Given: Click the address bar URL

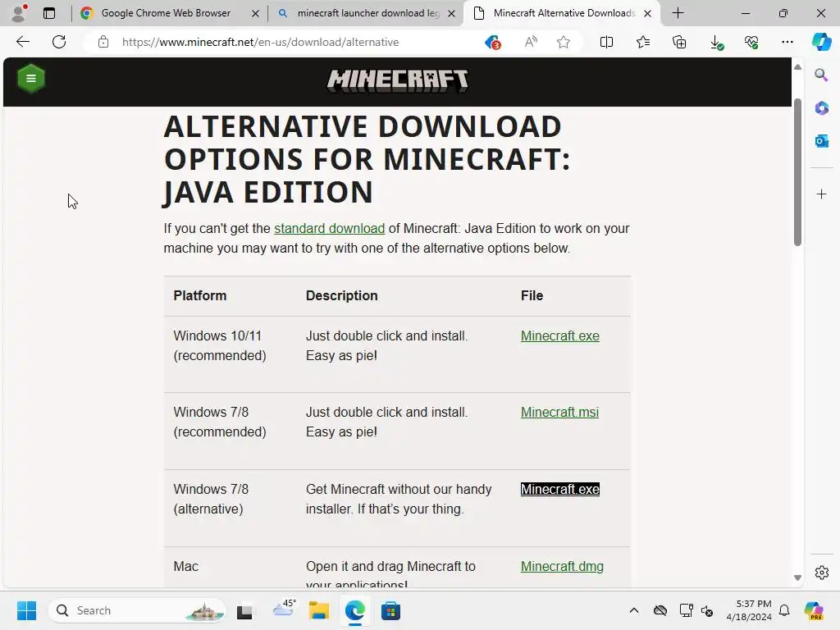Looking at the screenshot, I should tap(260, 42).
